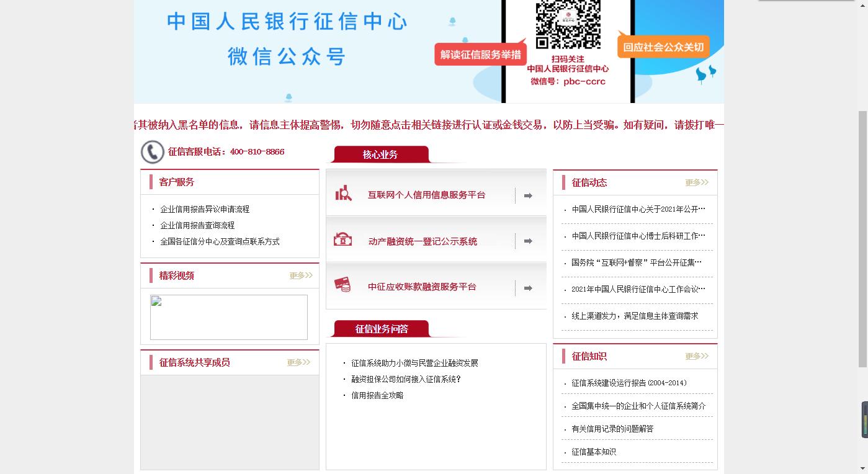Open 征信系统建设运行报告(2004-2014)
Screen dimensions: 868x474
tap(629, 383)
